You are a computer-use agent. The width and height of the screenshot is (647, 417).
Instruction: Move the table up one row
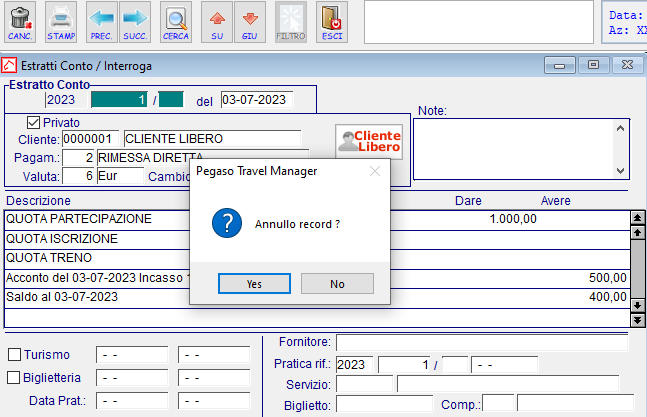click(x=638, y=233)
